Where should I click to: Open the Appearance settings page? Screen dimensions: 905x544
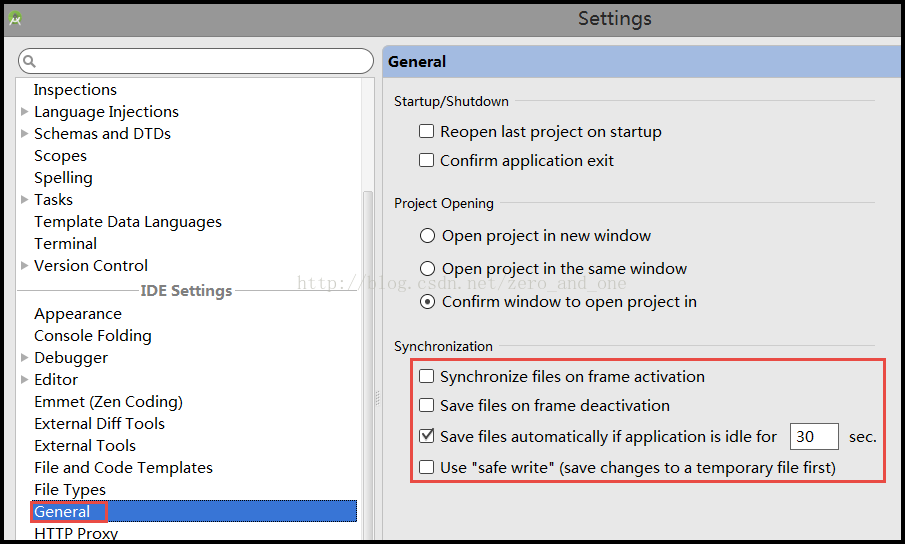(x=78, y=313)
